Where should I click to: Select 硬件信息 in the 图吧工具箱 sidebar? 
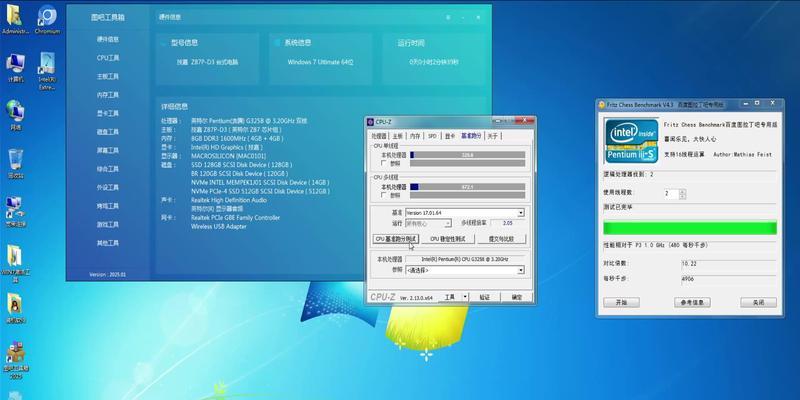pyautogui.click(x=108, y=39)
